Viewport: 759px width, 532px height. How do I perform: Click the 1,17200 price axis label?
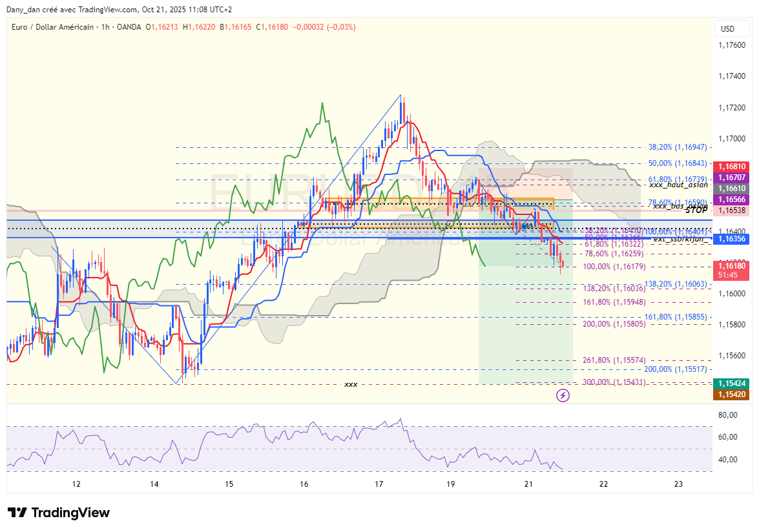coord(732,107)
